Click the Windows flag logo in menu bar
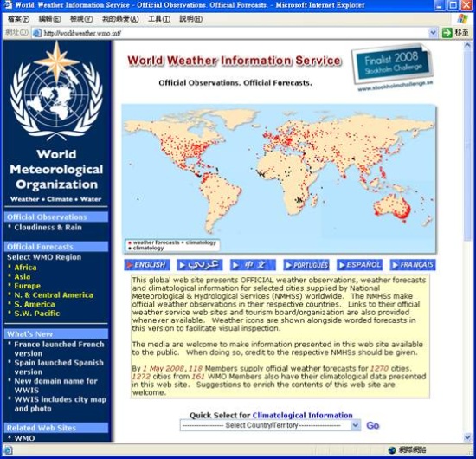476x459 pixels. tap(463, 19)
